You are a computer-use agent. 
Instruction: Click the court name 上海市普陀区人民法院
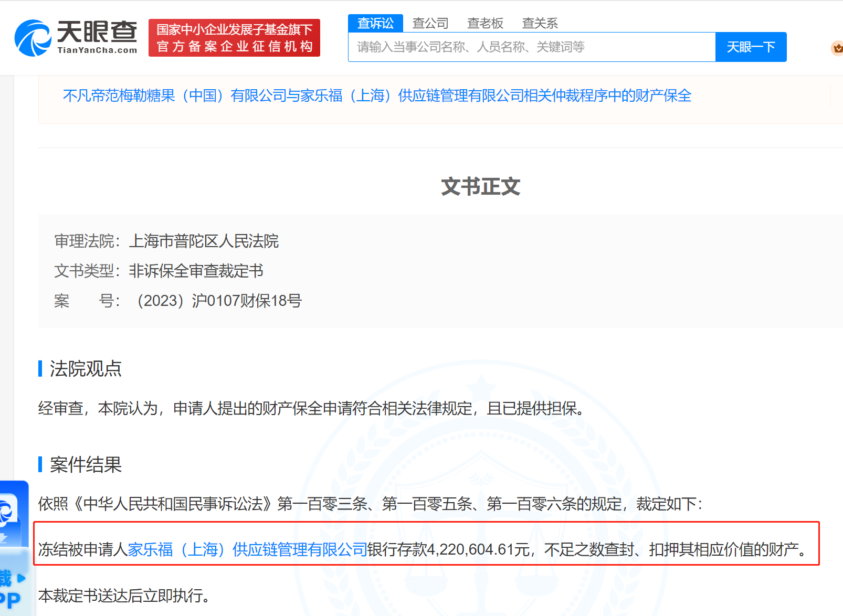204,241
